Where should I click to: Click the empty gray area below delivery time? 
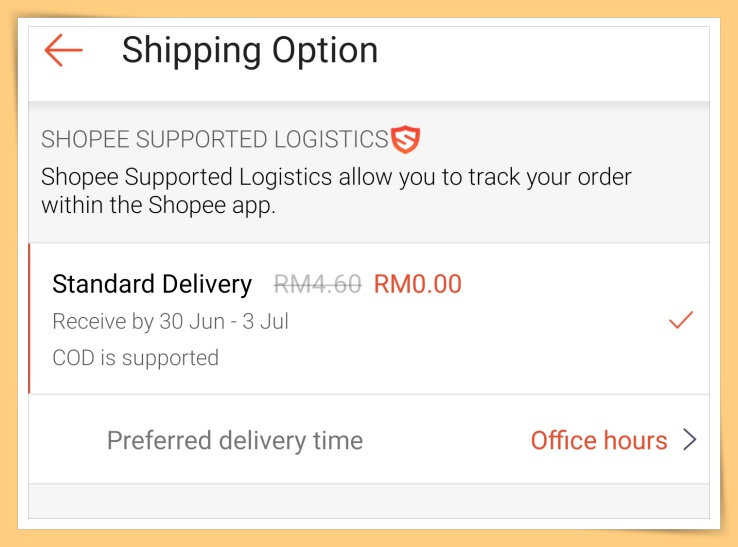[x=368, y=500]
